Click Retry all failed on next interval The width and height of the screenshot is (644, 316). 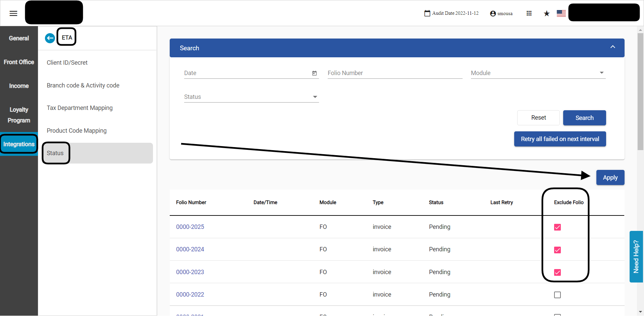(560, 139)
